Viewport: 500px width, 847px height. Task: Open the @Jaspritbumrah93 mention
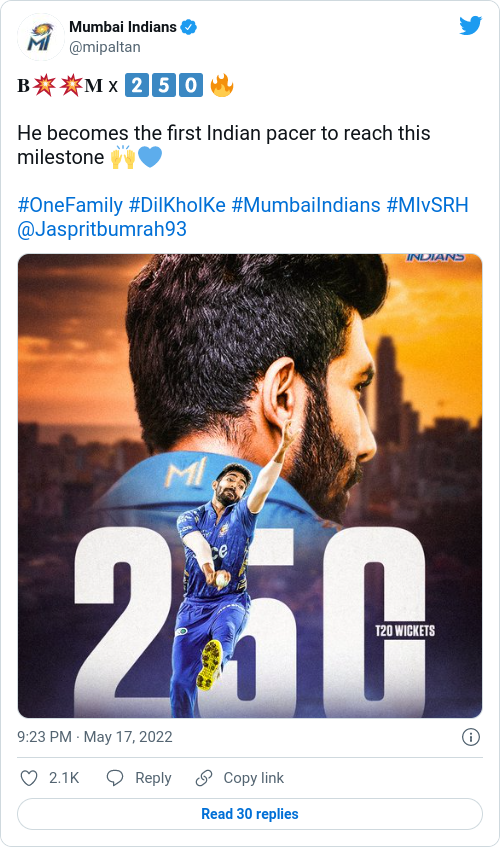[x=102, y=229]
